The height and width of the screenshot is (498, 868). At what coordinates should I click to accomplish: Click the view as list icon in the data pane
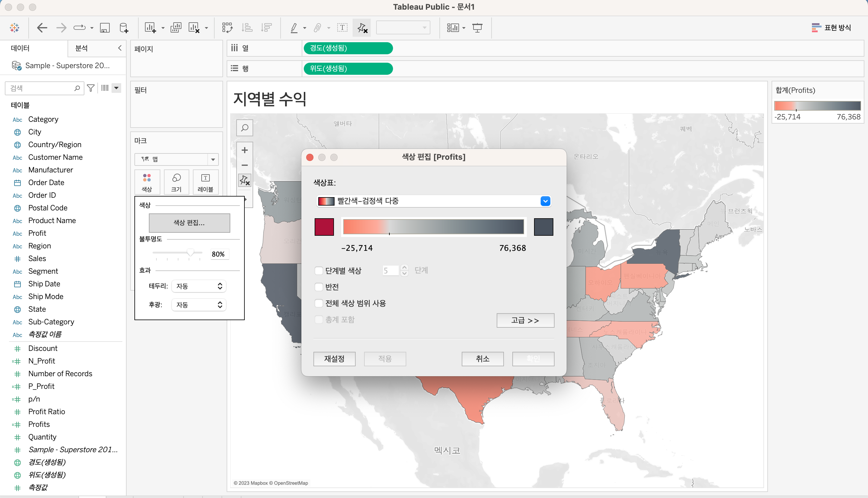pyautogui.click(x=105, y=88)
